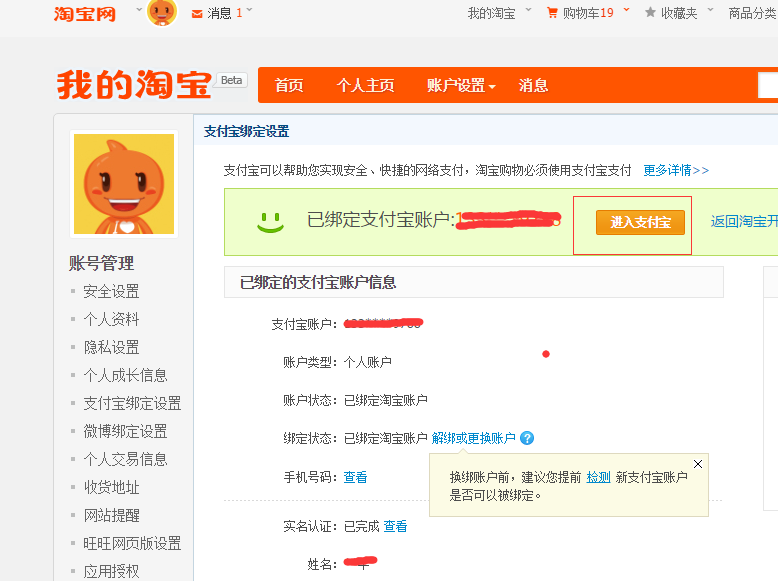Open 安全设置 in the sidebar

[111, 291]
